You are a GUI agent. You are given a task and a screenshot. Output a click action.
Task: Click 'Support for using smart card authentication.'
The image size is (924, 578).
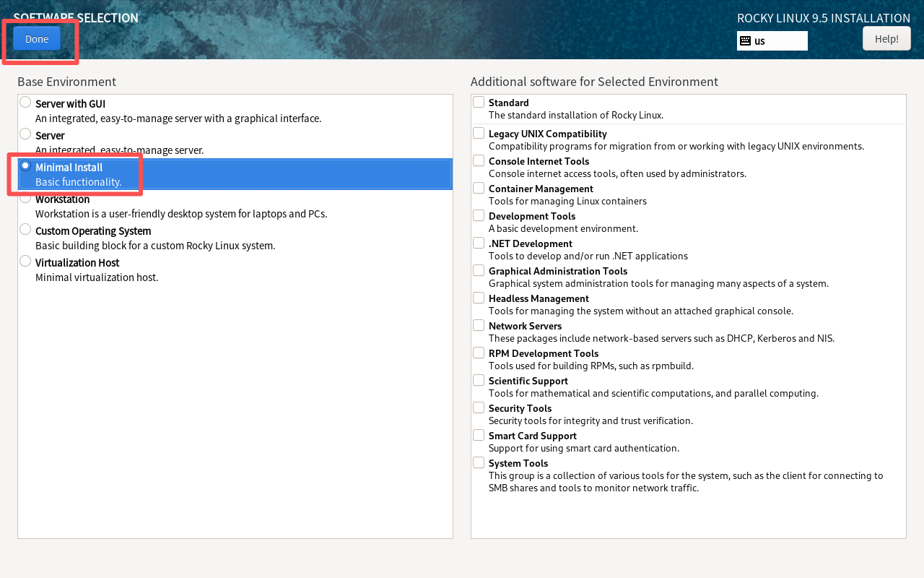click(x=584, y=448)
